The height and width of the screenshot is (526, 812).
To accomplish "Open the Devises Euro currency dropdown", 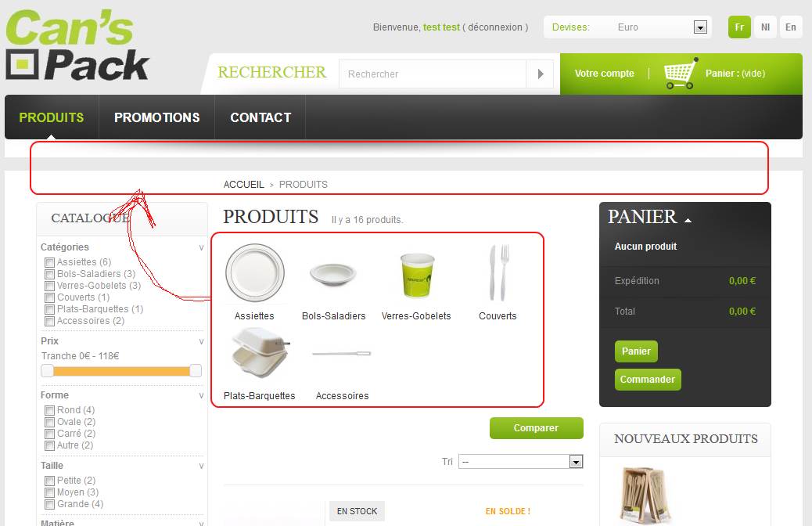I will [x=700, y=27].
